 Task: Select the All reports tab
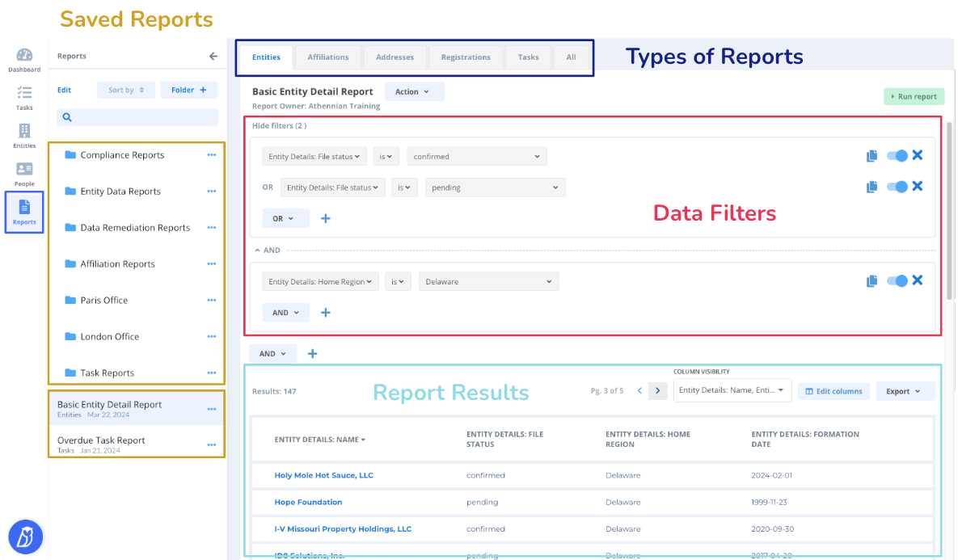(x=571, y=57)
